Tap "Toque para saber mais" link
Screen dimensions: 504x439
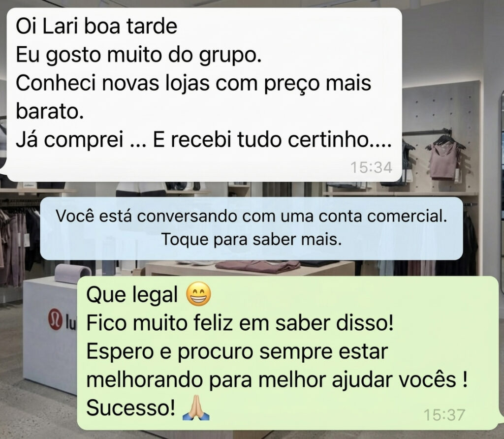[x=252, y=239]
